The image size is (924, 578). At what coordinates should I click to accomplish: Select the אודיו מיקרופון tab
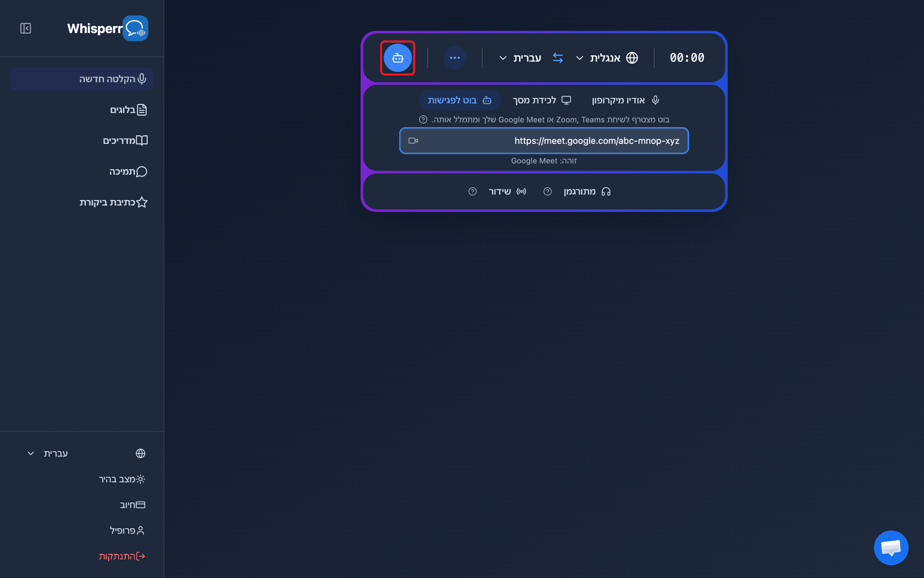pos(625,100)
